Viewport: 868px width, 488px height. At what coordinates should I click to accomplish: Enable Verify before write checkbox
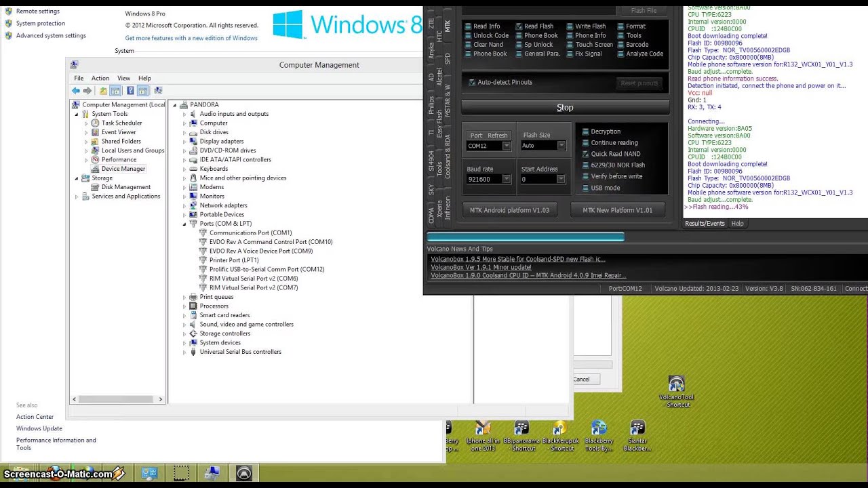[585, 176]
